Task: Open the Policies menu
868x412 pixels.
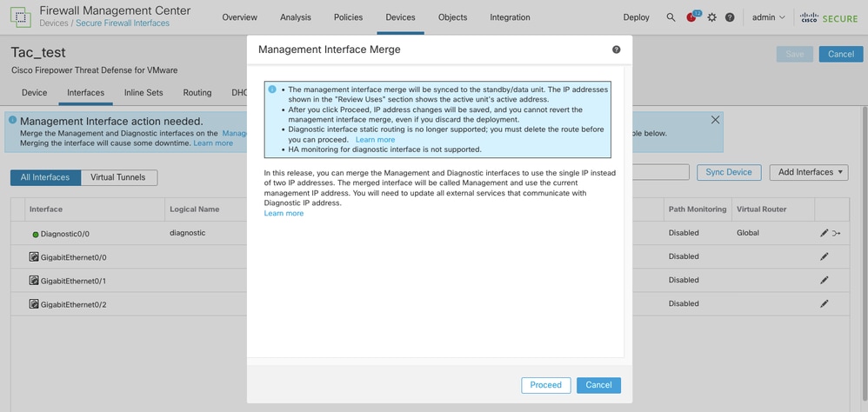Action: pos(348,17)
